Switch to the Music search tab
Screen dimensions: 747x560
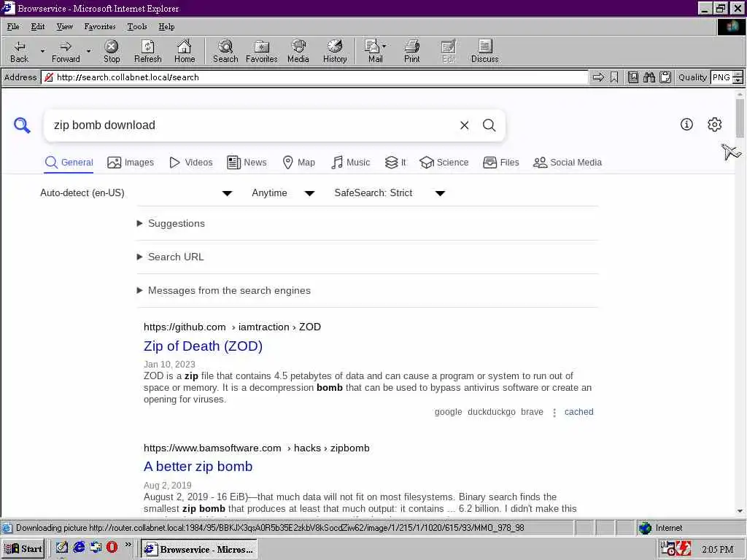click(x=350, y=163)
